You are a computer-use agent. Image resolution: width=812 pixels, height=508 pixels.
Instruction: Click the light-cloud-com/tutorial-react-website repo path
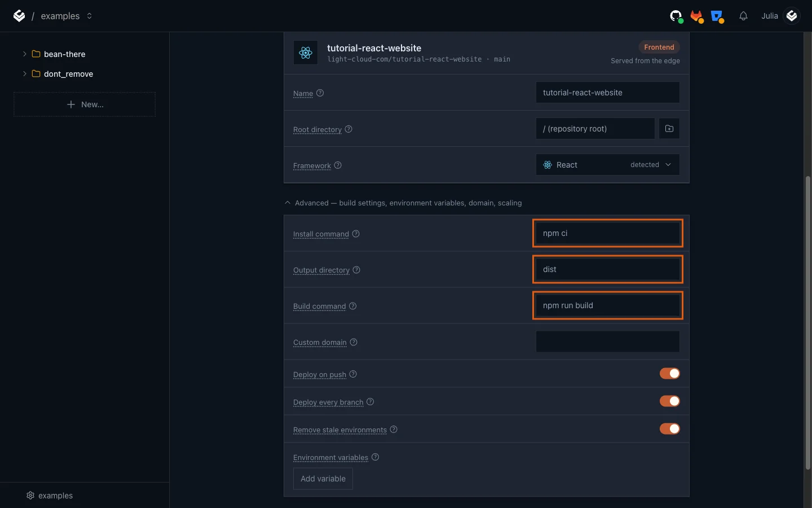tap(404, 59)
